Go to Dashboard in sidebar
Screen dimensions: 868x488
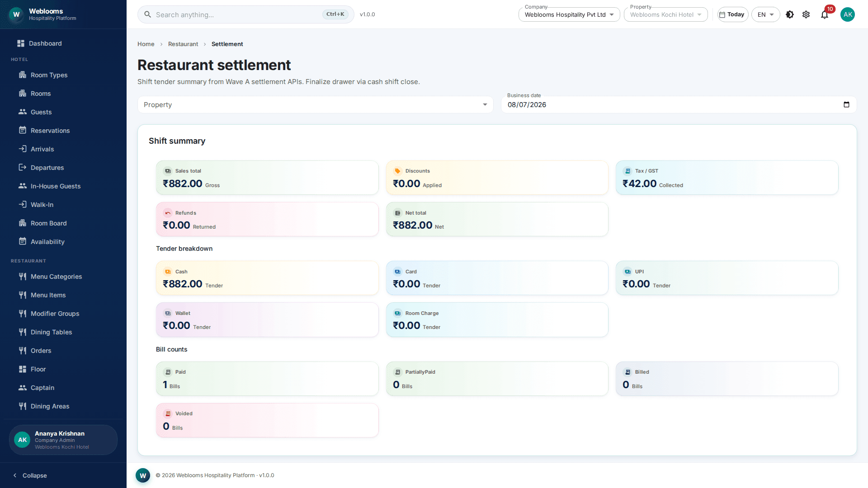63,43
